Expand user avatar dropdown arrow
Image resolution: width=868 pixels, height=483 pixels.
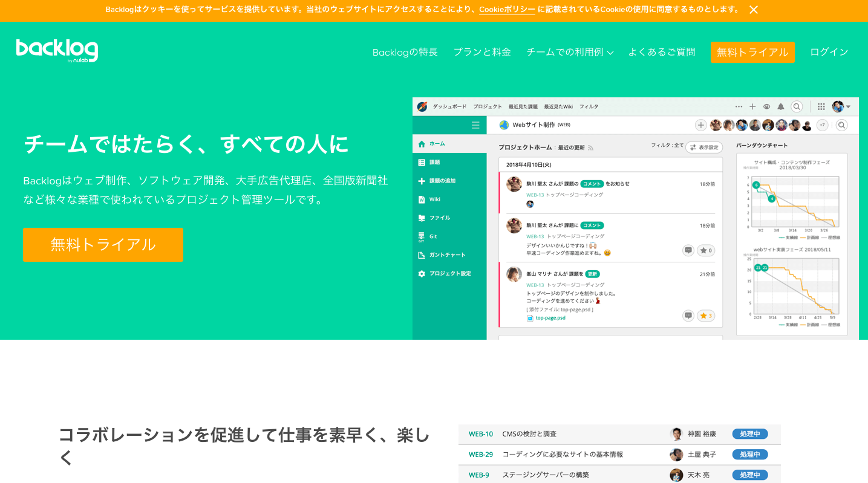[848, 107]
